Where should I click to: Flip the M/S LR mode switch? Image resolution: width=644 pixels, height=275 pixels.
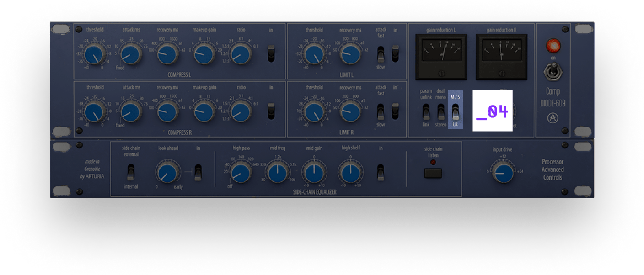456,111
